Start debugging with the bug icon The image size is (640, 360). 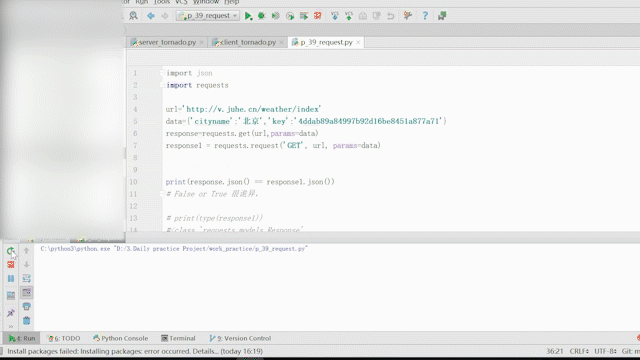point(262,16)
